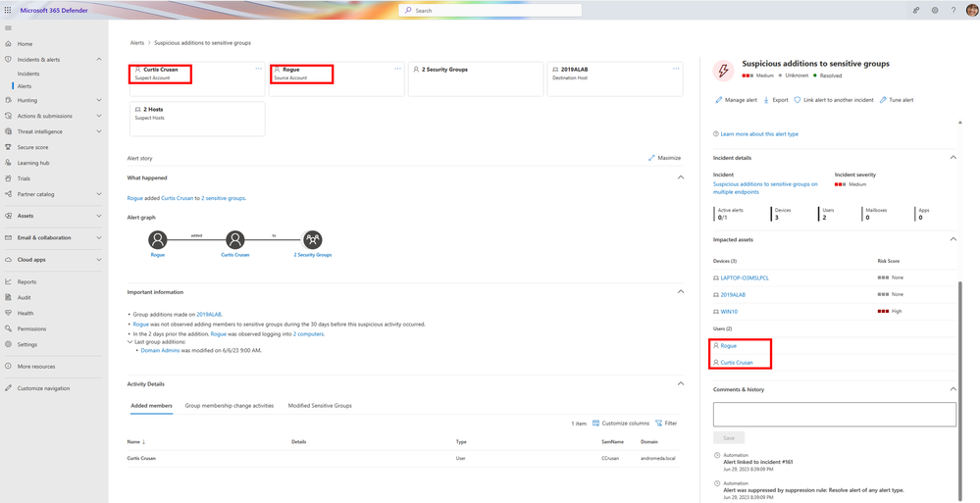The height and width of the screenshot is (503, 980).
Task: Select Alerts in the sidebar
Action: [25, 86]
